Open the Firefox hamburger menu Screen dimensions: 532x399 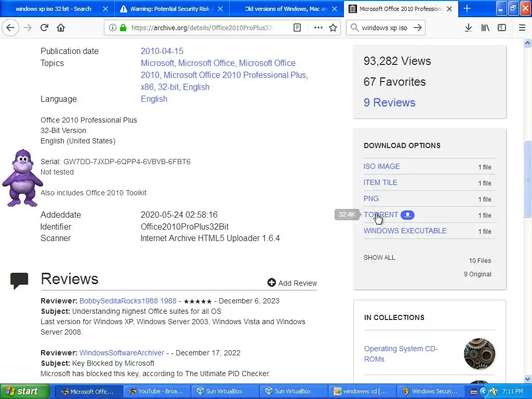522,28
